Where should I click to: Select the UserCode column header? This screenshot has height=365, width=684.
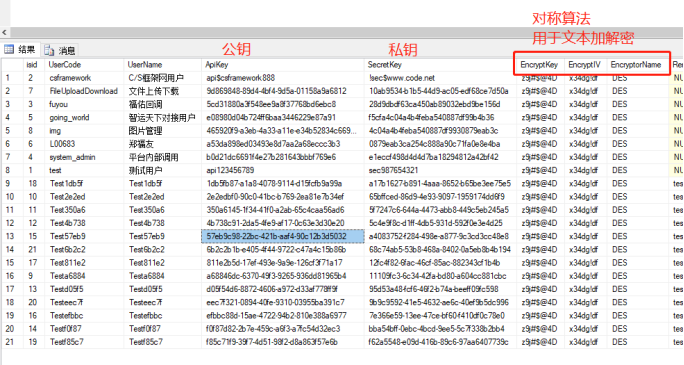84,65
